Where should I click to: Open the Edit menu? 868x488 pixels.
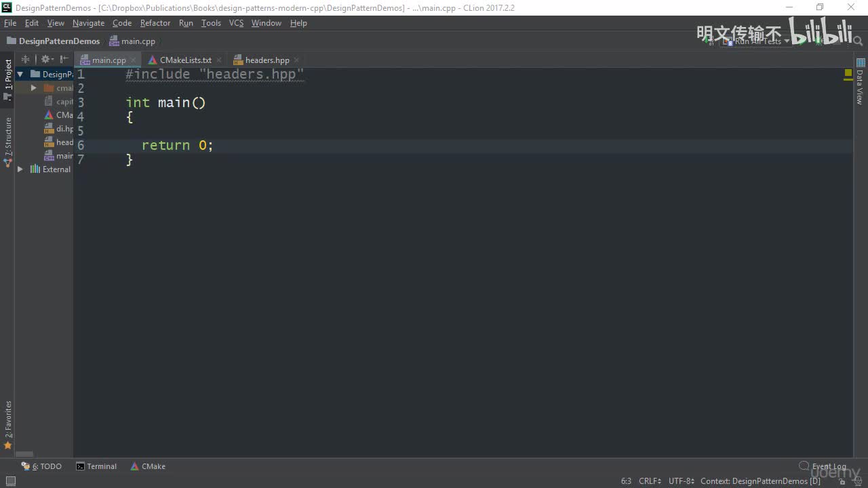point(32,23)
